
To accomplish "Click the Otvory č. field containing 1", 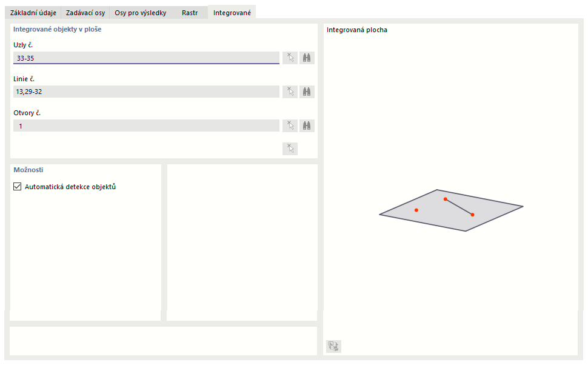I will pos(145,126).
